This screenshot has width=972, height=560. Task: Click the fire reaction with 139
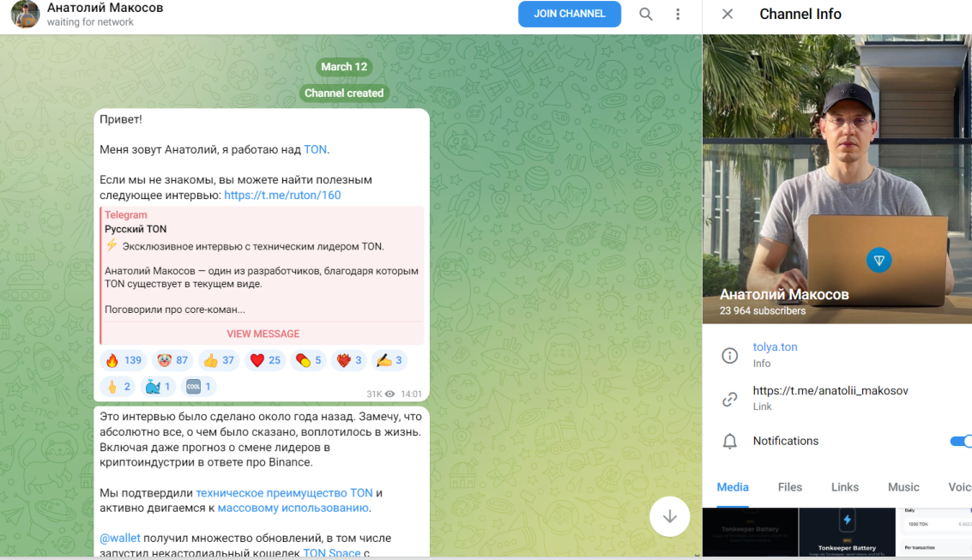click(124, 360)
